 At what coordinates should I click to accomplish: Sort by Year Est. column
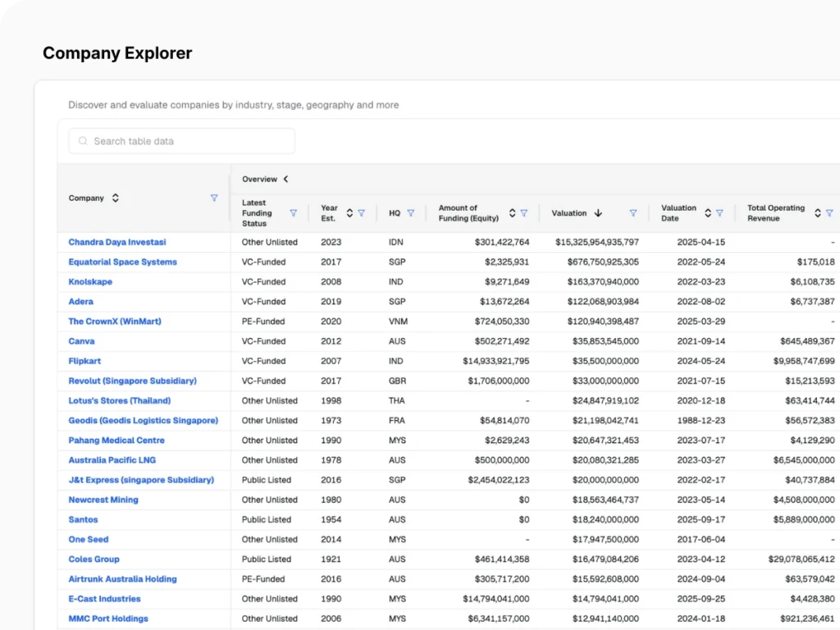point(349,213)
